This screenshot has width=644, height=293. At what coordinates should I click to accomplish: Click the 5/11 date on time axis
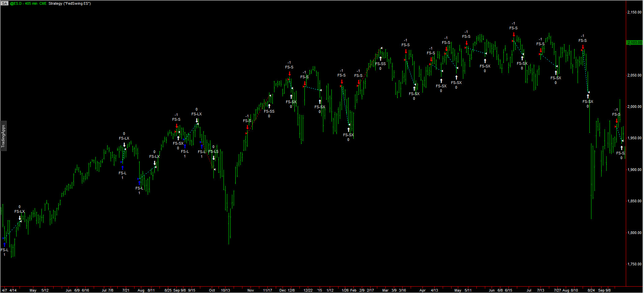point(468,290)
